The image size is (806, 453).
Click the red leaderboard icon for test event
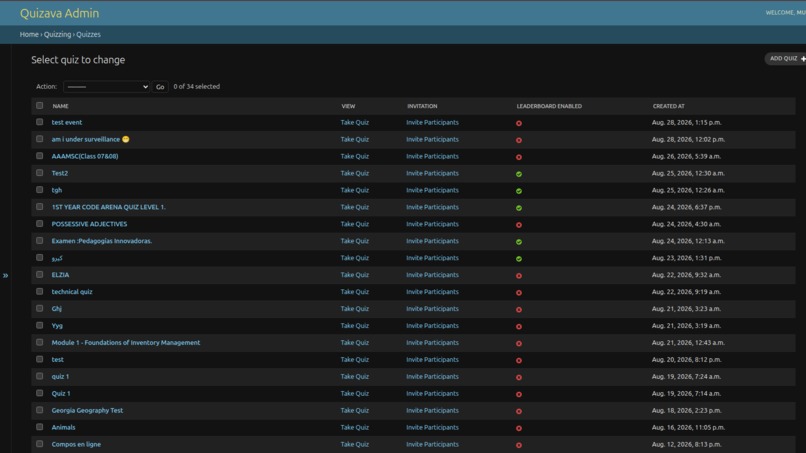(519, 123)
